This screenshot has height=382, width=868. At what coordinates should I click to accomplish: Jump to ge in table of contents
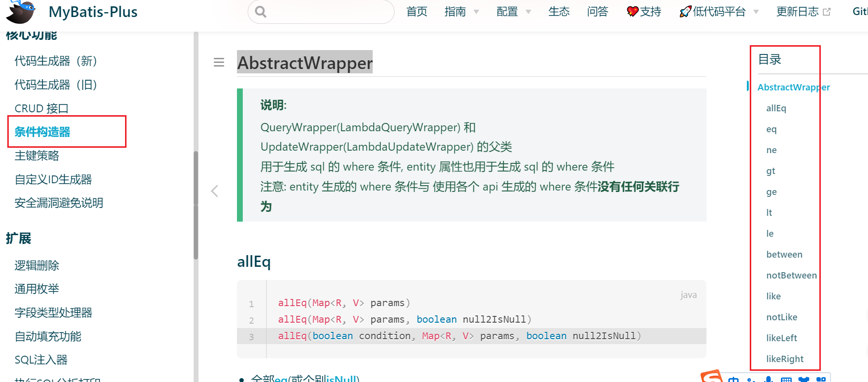pyautogui.click(x=772, y=191)
